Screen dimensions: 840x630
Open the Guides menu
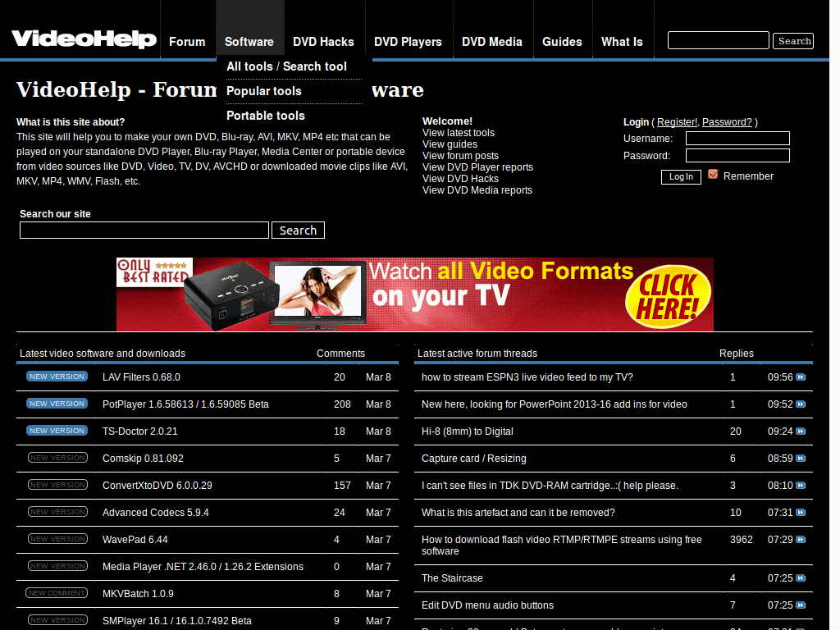click(562, 42)
